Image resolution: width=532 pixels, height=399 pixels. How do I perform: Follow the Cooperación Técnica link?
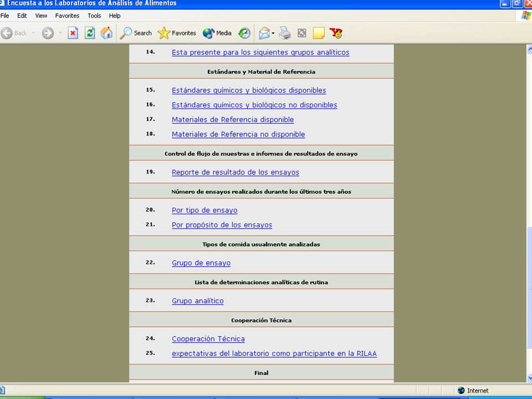click(x=208, y=339)
